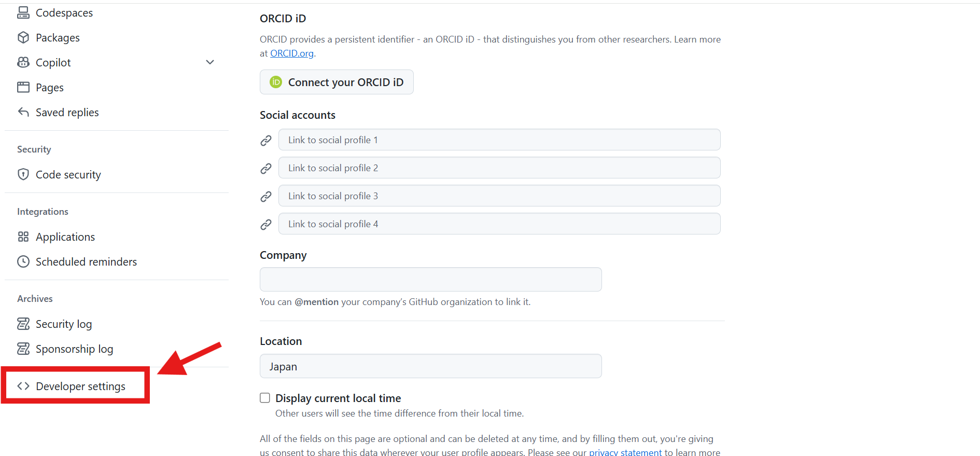Expand the Copilot submenu chevron

pos(210,62)
